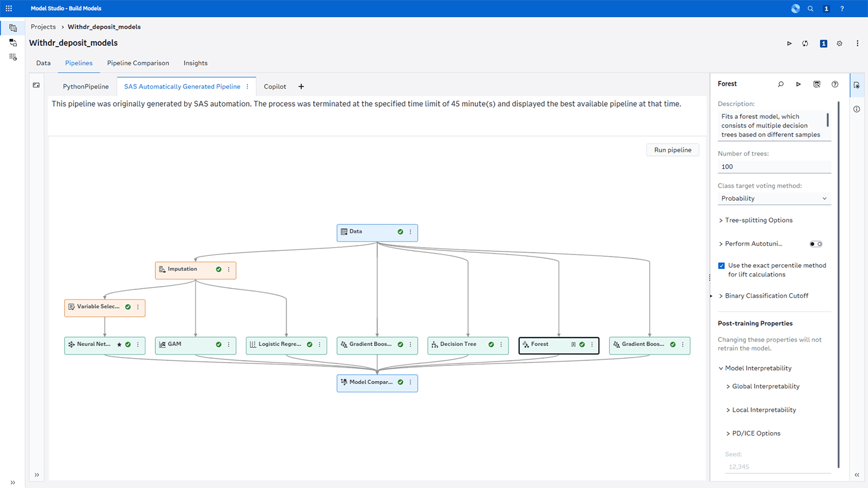
Task: Run the project using the play icon in the header
Action: coord(789,43)
